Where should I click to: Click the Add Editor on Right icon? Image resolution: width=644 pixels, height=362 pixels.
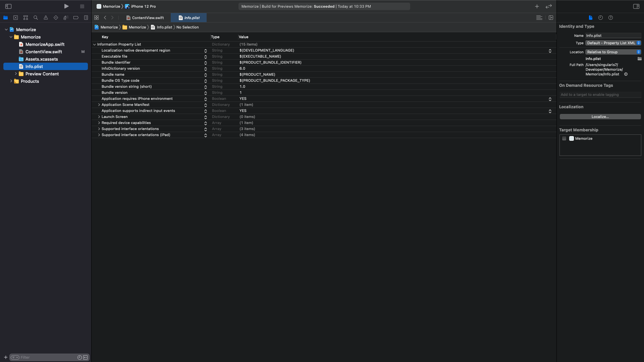coord(551,18)
